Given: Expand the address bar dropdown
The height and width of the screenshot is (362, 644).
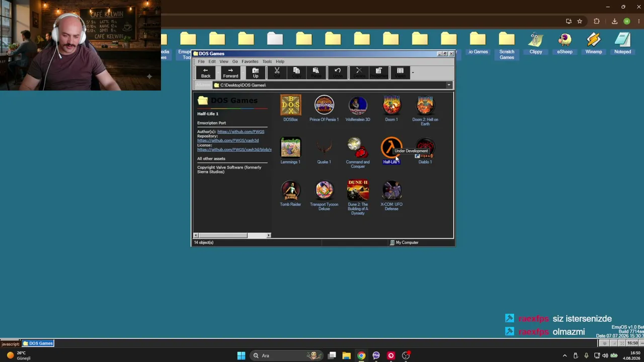Looking at the screenshot, I should [x=449, y=85].
